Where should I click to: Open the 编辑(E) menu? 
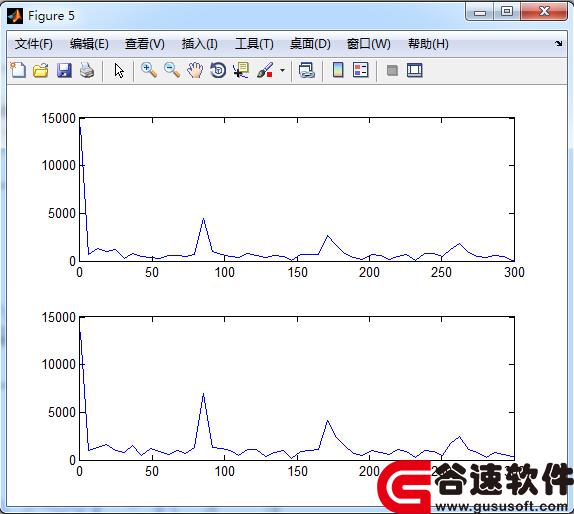coord(89,44)
